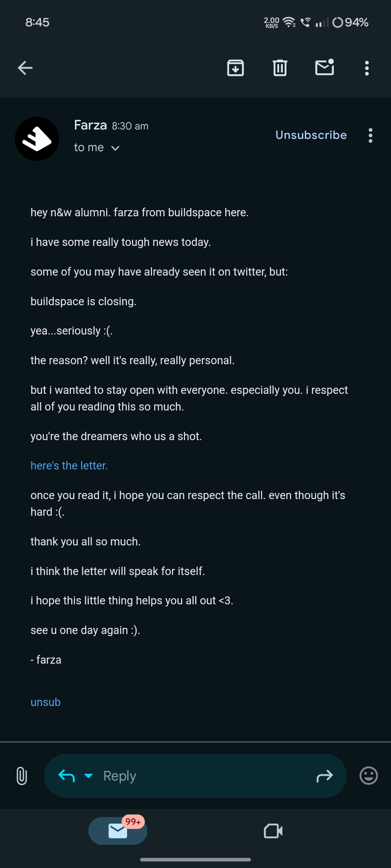
Task: Archive this email
Action: pyautogui.click(x=235, y=68)
